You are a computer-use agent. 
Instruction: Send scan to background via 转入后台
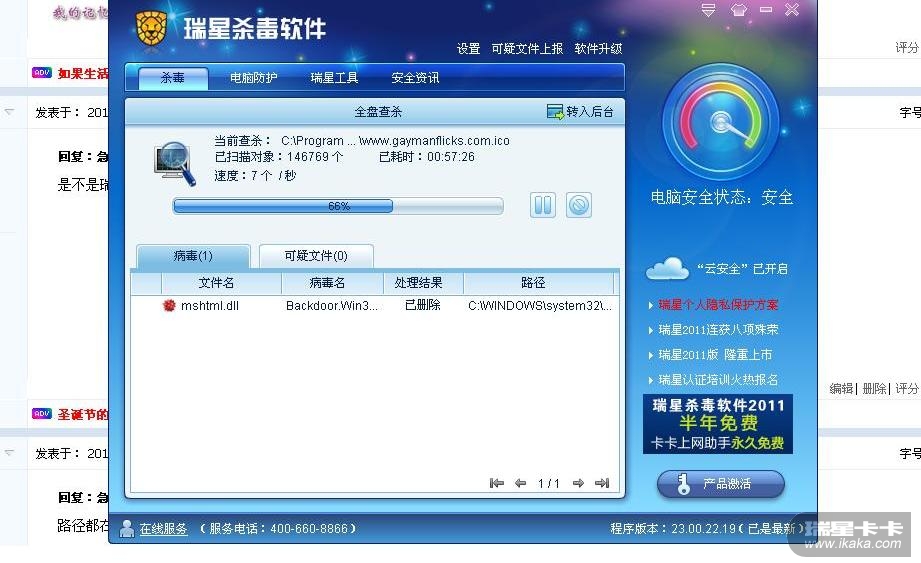[x=580, y=112]
